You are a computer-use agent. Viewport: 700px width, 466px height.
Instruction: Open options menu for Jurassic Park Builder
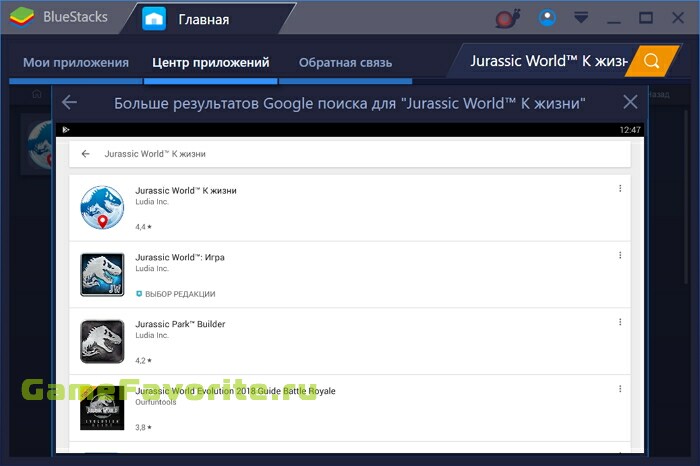click(x=620, y=322)
